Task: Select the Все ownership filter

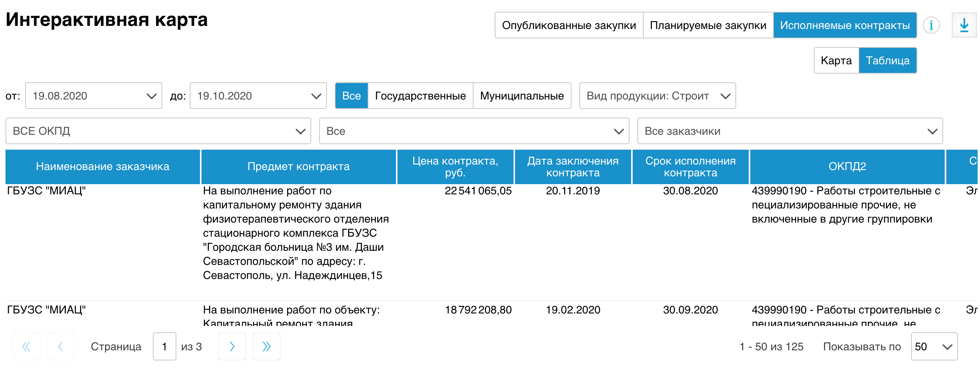Action: pos(351,96)
